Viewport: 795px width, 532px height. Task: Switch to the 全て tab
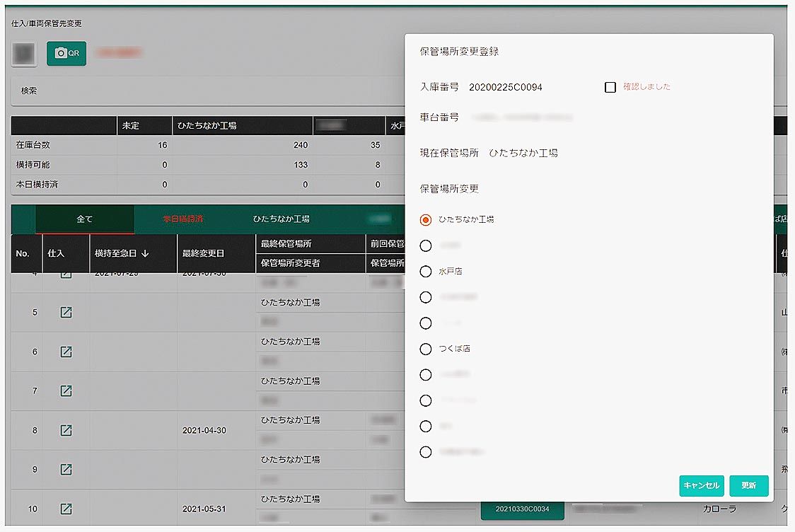(84, 219)
